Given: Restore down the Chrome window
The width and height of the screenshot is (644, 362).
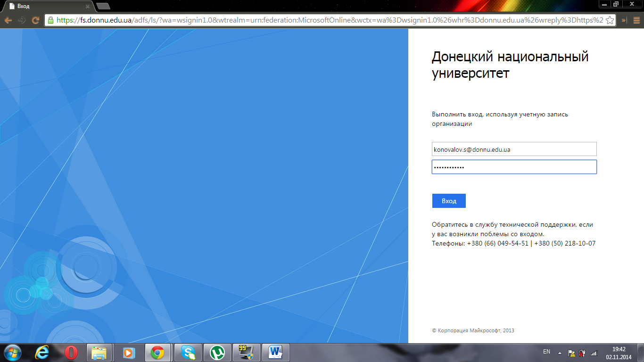Looking at the screenshot, I should 616,4.
